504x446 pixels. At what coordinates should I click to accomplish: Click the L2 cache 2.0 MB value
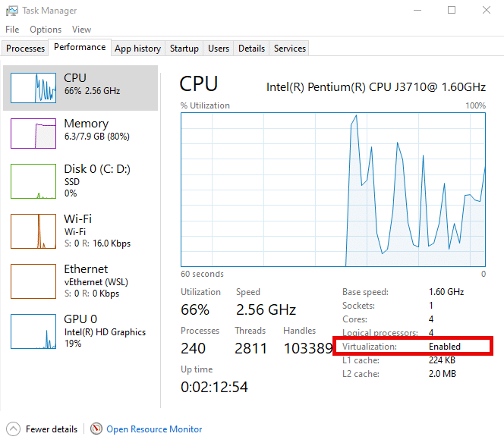click(443, 374)
